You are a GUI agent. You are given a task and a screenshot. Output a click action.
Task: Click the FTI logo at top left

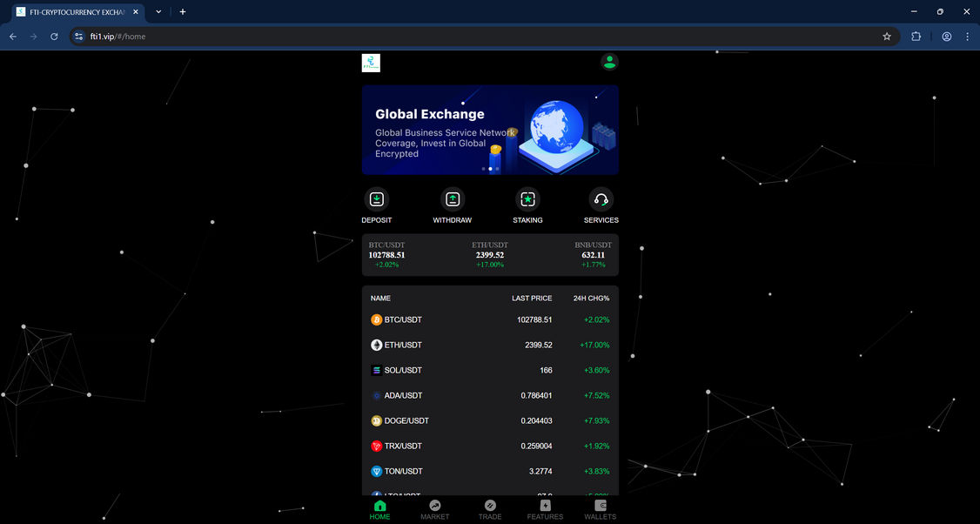[x=371, y=64]
